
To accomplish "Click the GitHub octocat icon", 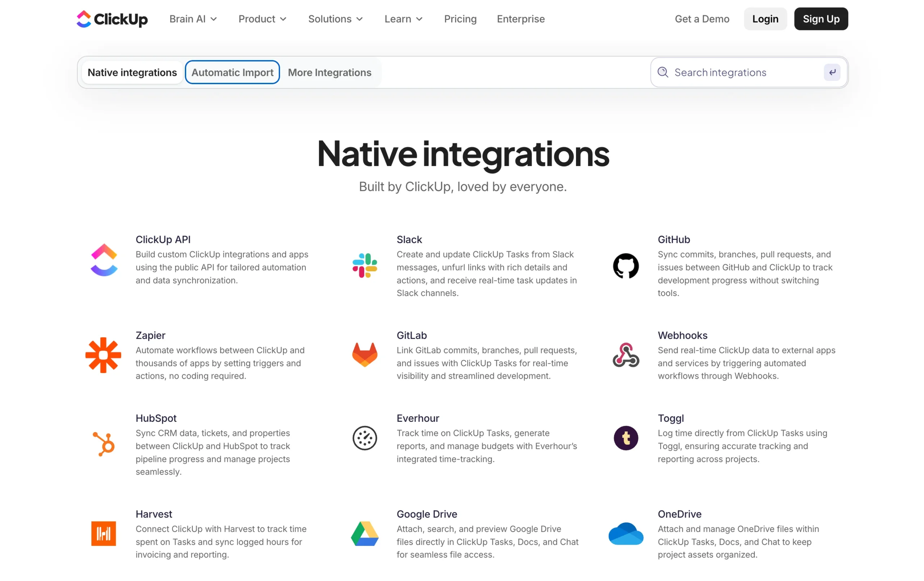I will [626, 265].
